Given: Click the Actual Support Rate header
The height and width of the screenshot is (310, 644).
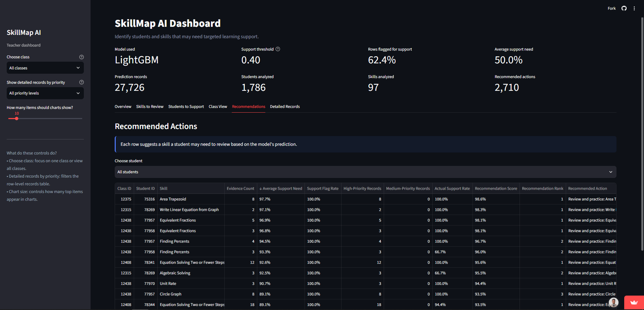Looking at the screenshot, I should pos(452,188).
